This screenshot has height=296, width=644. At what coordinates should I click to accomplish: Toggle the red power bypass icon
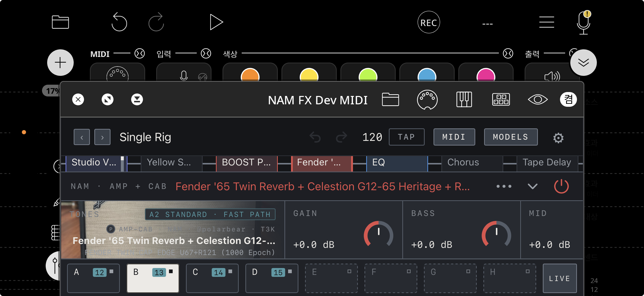[x=561, y=186]
